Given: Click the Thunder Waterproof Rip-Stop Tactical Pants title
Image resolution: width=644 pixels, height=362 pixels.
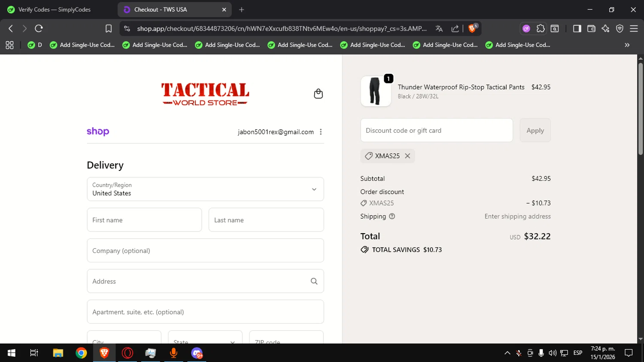Looking at the screenshot, I should [461, 87].
